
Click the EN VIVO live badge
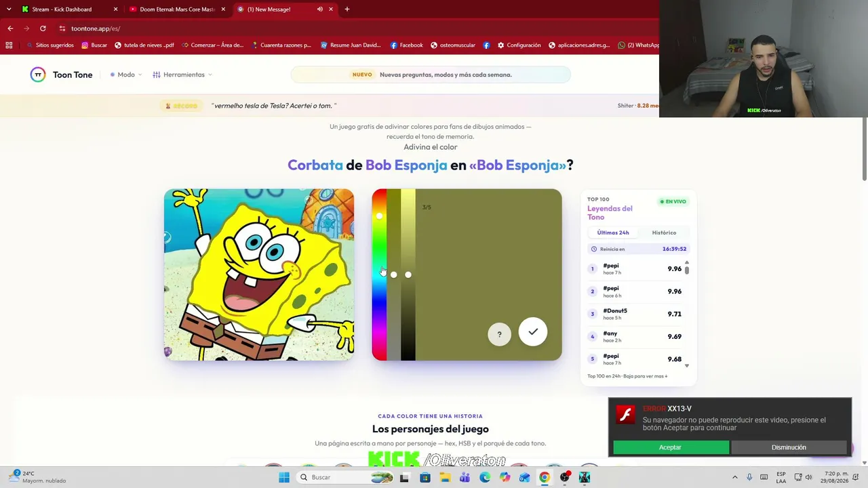pos(673,201)
